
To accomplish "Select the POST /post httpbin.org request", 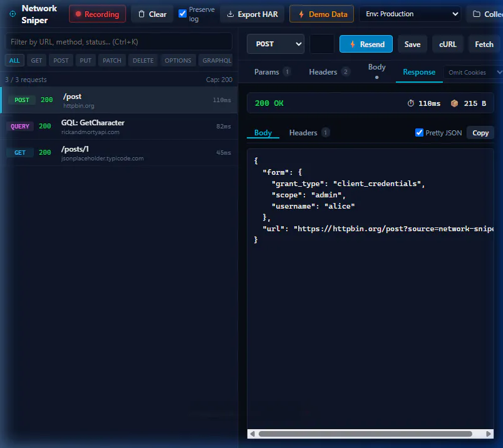I will tap(119, 100).
